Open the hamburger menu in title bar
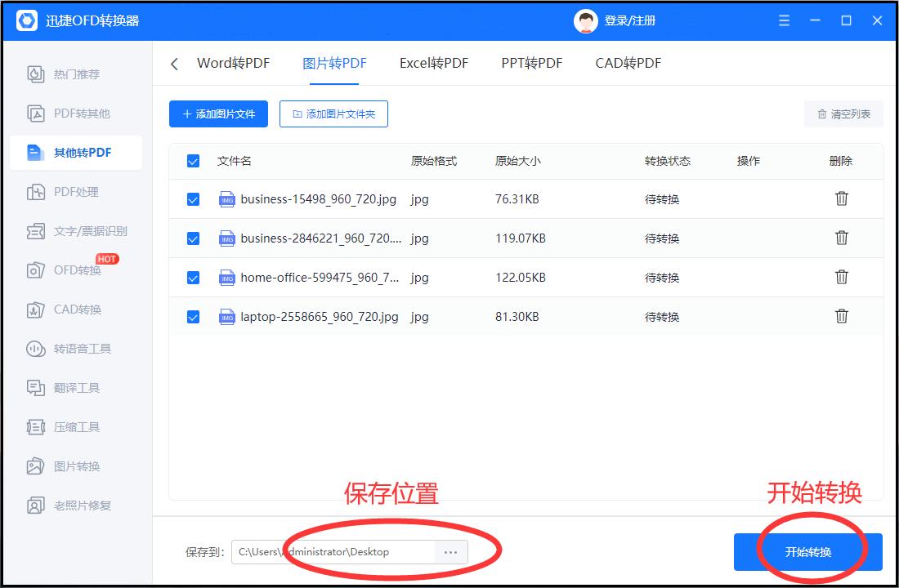This screenshot has height=588, width=899. click(783, 20)
